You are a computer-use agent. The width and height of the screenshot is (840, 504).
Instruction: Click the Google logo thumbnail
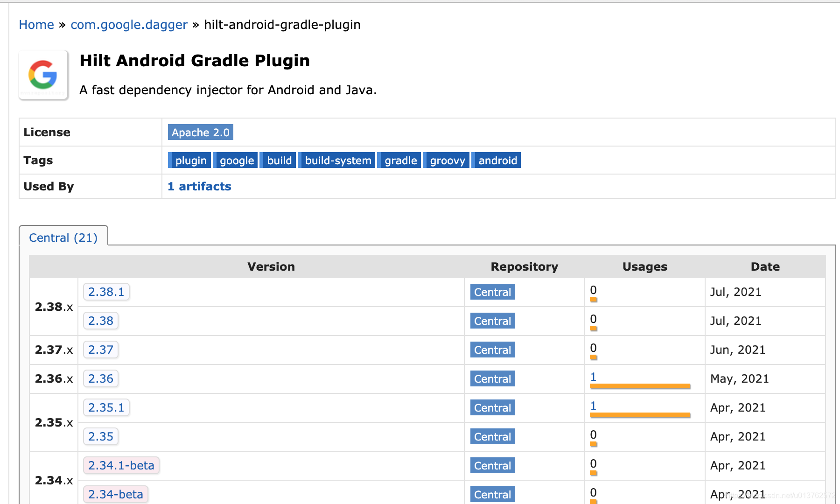coord(43,75)
